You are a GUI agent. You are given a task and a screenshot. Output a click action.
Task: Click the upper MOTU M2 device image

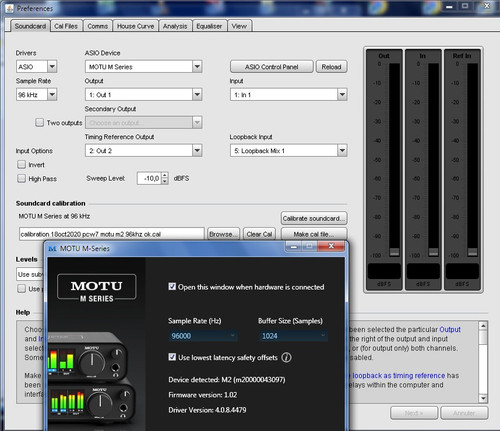point(87,357)
